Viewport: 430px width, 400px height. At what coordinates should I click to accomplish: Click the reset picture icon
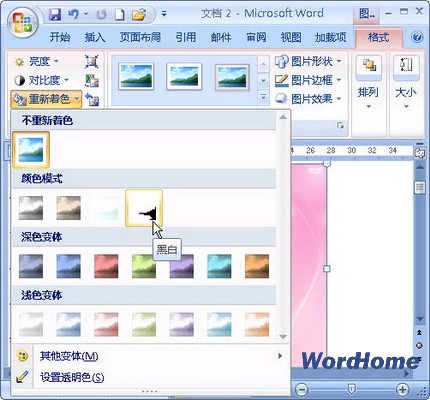click(x=92, y=99)
